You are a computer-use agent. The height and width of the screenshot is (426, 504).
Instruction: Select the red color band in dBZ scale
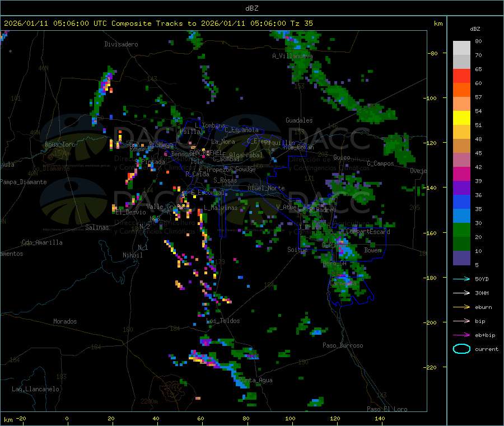[461, 76]
